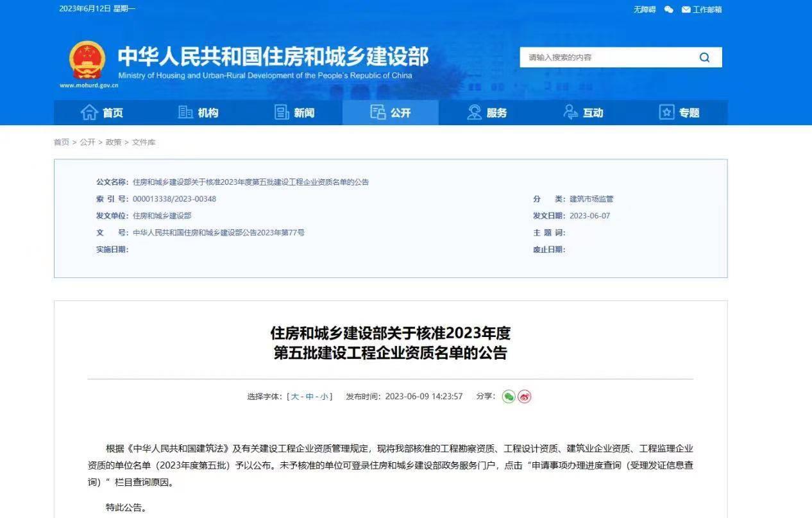Click the news icon beside 新闻
This screenshot has width=812, height=518.
click(280, 112)
